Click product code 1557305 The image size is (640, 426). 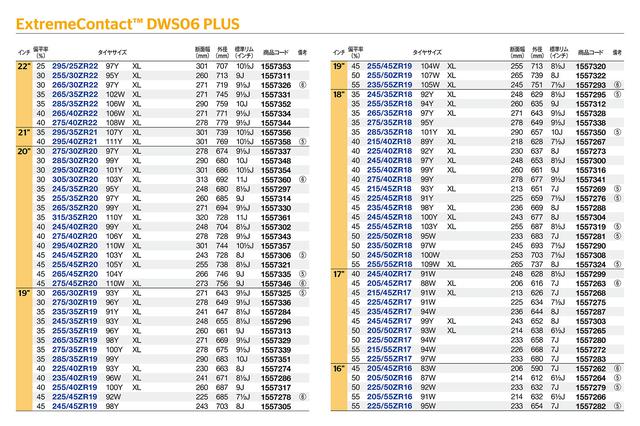point(276,406)
